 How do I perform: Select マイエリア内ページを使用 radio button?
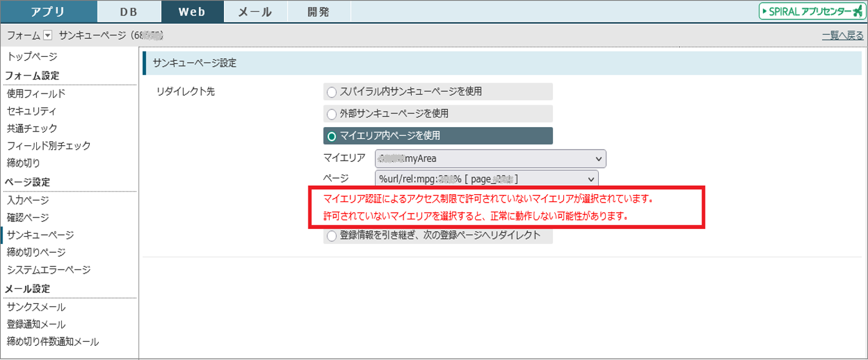(332, 136)
